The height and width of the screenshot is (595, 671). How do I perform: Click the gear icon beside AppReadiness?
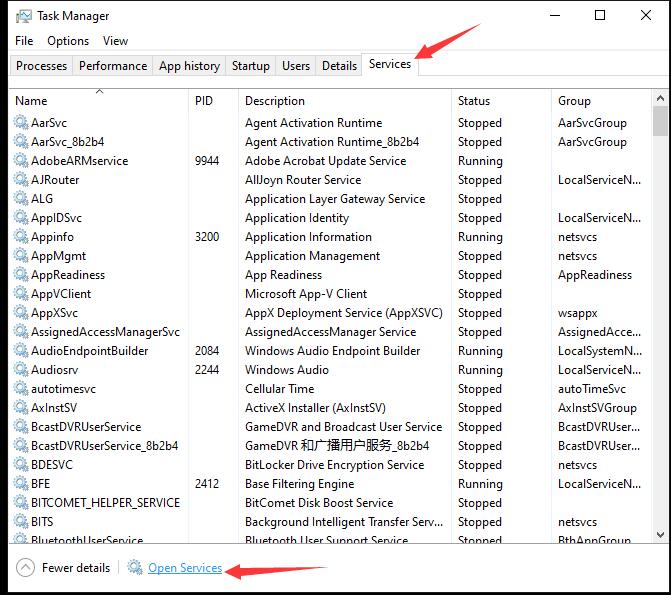click(21, 274)
